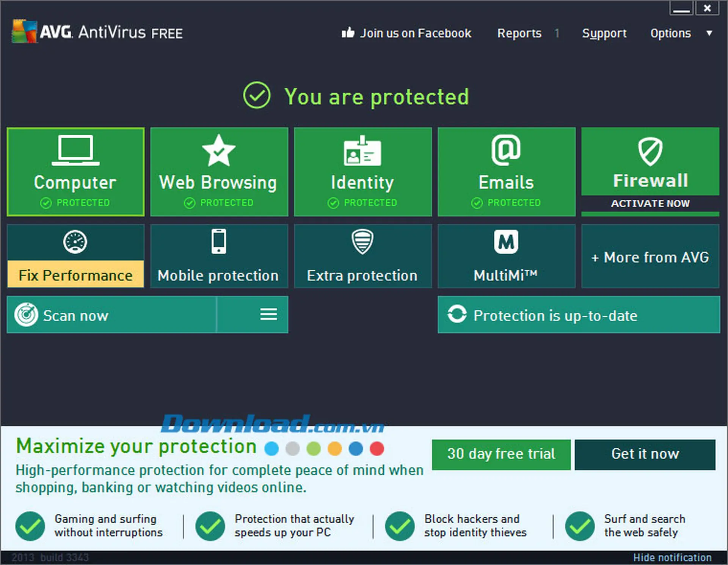Click the Fix Performance gauge icon

click(x=75, y=241)
